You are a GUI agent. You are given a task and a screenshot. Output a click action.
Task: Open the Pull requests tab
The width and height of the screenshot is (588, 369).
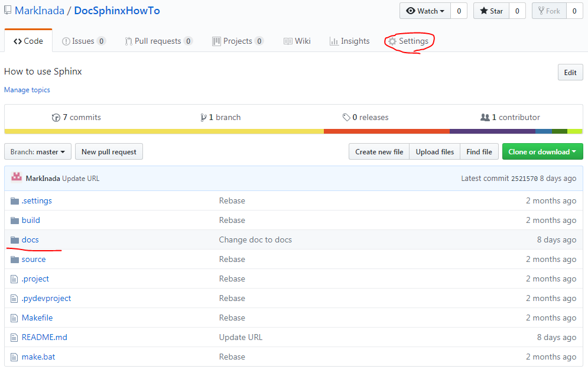point(158,41)
